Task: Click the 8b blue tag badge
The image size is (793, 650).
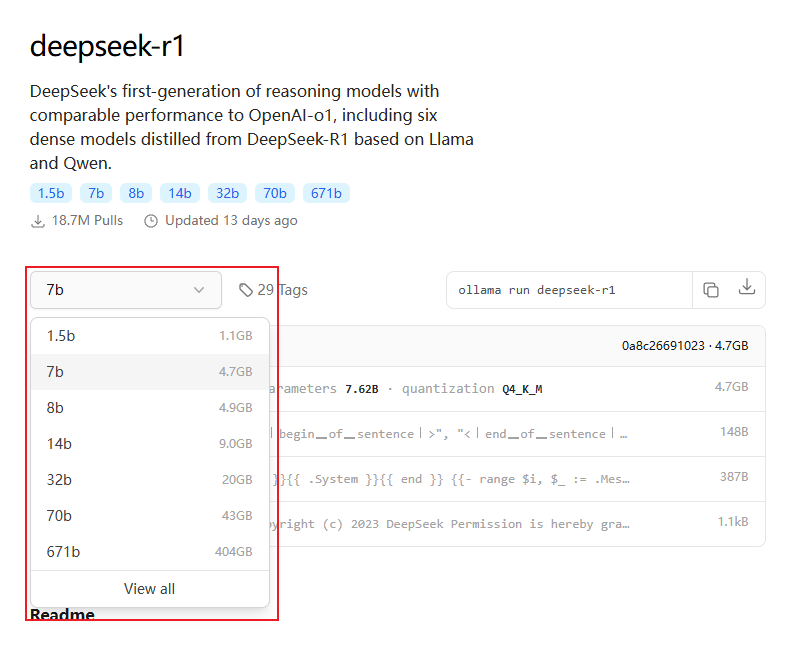Action: (136, 193)
